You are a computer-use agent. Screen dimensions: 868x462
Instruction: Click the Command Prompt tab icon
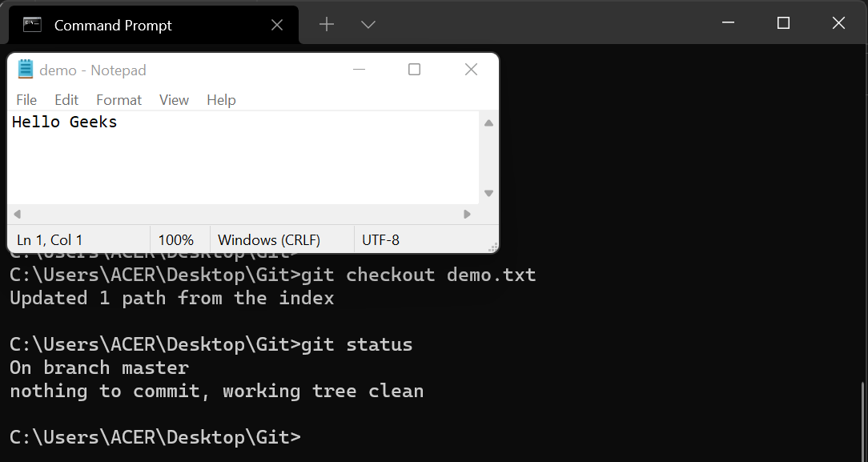[32, 24]
